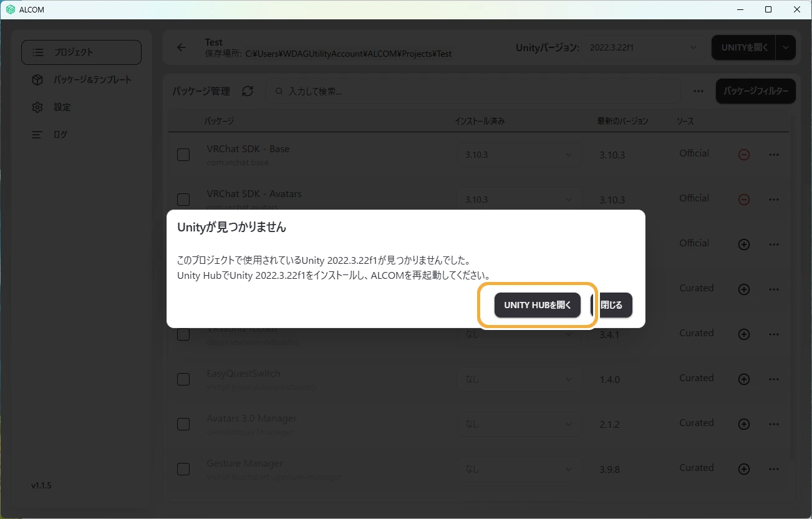812x519 pixels.
Task: Close the Unity not found dialog
Action: point(612,305)
